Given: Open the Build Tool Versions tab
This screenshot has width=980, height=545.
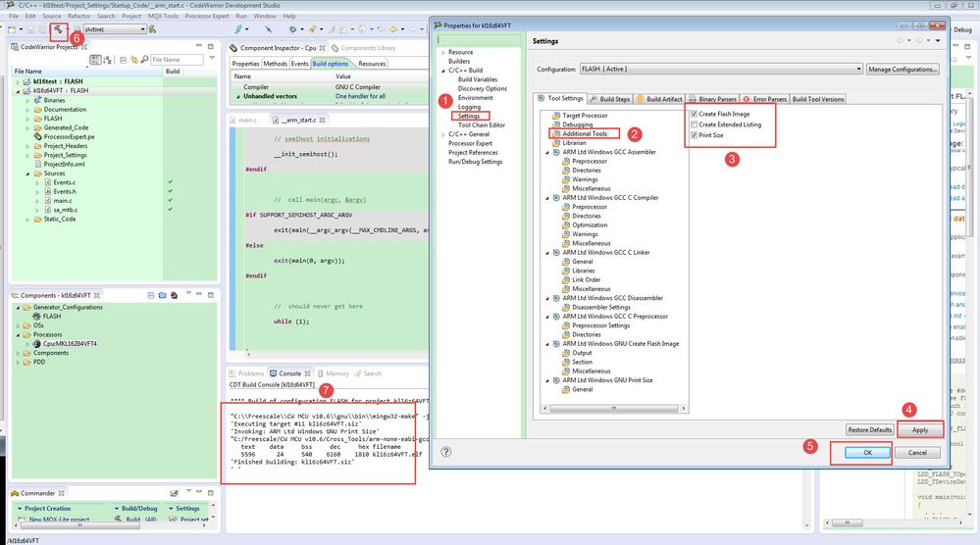Looking at the screenshot, I should (x=818, y=99).
